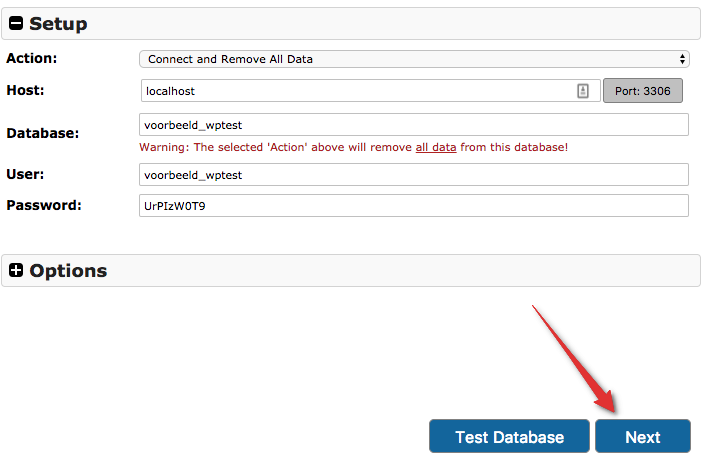Click into the Host input field
This screenshot has height=469, width=705.
coord(355,91)
